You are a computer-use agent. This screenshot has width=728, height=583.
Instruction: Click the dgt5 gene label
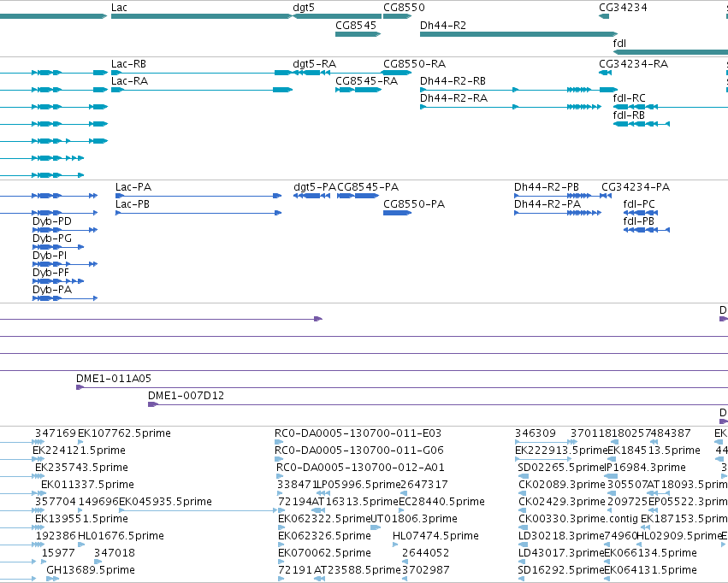point(304,8)
